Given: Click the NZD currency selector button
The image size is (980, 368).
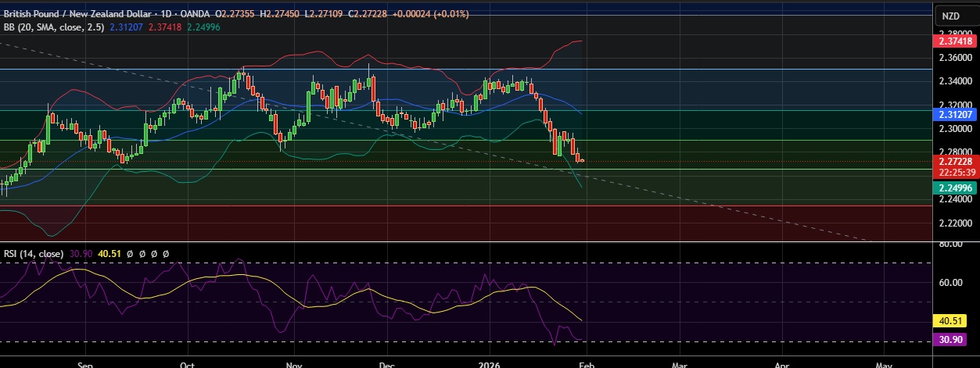Looking at the screenshot, I should coord(950,16).
